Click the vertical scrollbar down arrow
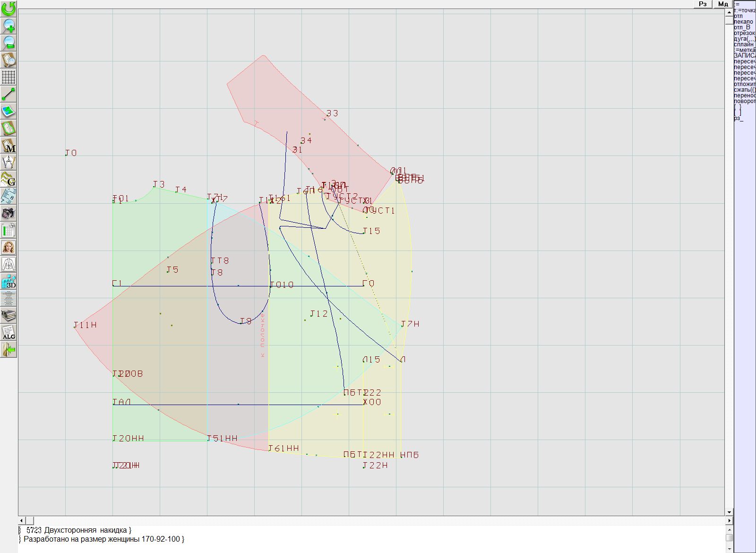This screenshot has height=553, width=756. click(x=729, y=512)
